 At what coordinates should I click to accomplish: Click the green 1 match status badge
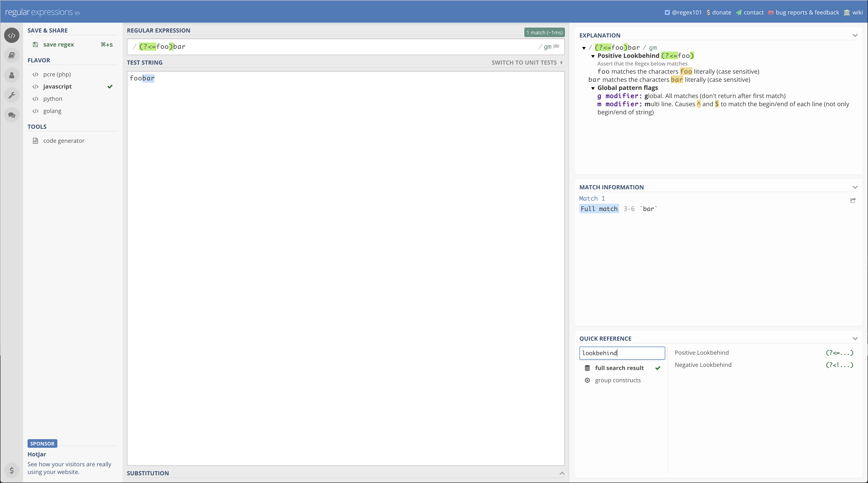pos(544,32)
